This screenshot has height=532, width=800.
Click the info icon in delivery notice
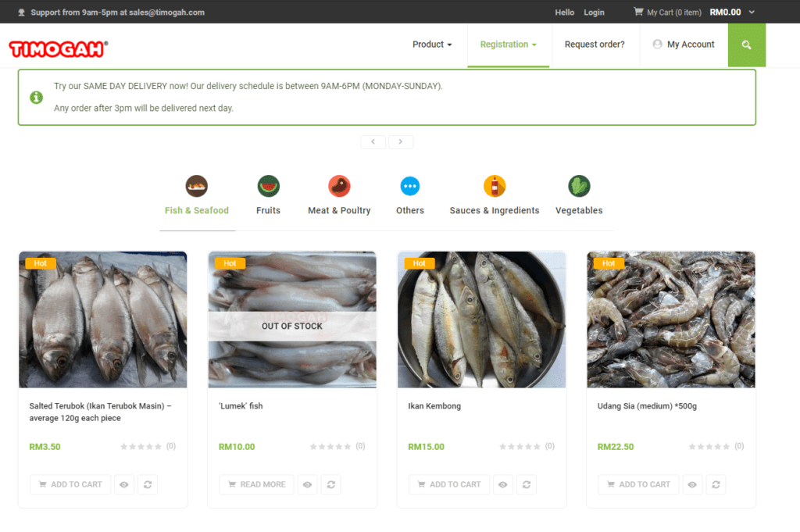point(36,98)
